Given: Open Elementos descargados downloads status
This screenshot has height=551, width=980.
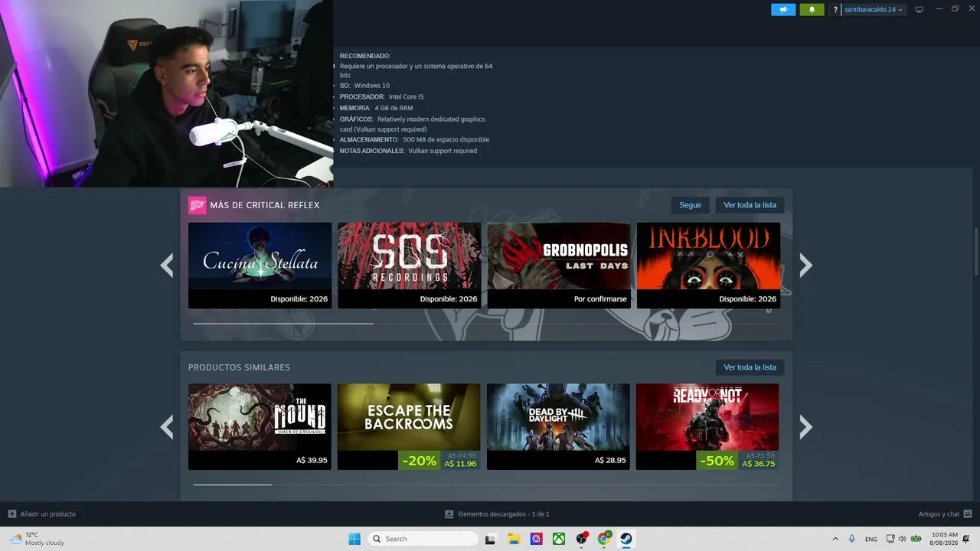Looking at the screenshot, I should pos(503,514).
